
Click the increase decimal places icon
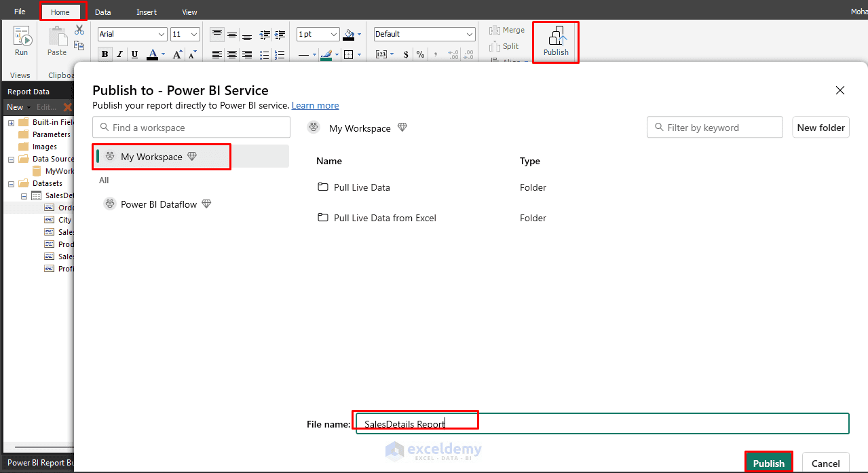coord(453,54)
